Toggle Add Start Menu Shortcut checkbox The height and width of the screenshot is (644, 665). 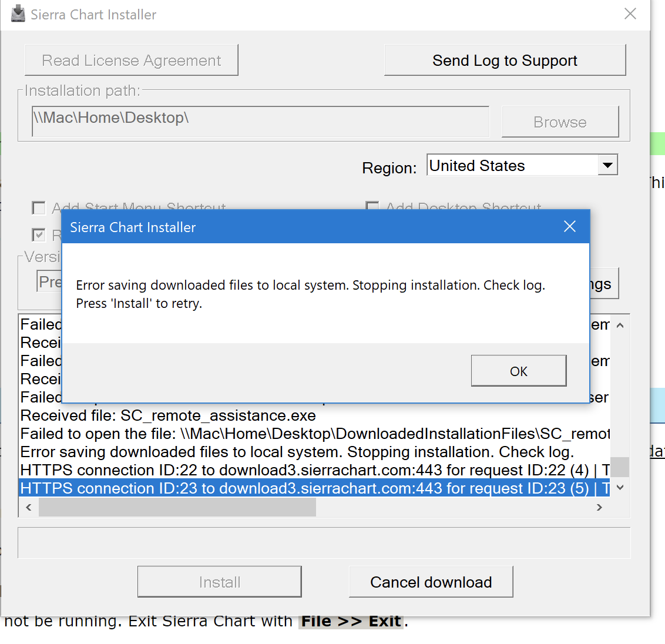point(39,207)
